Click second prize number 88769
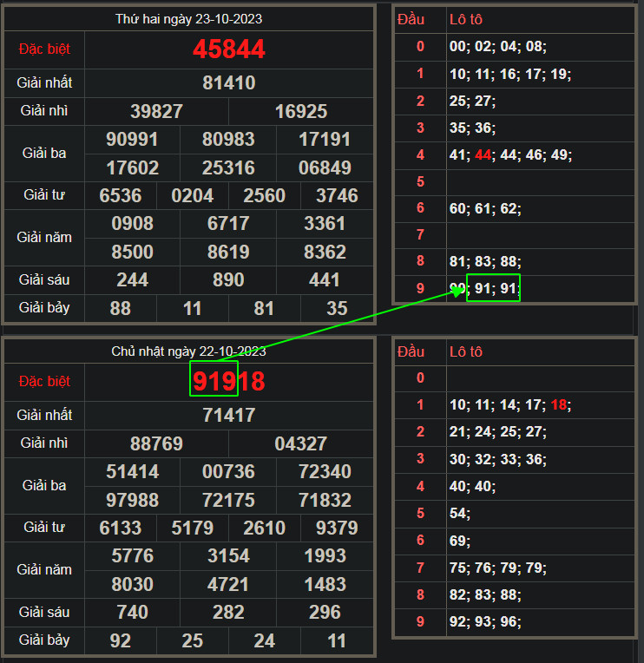Image resolution: width=644 pixels, height=663 pixels. (x=156, y=444)
